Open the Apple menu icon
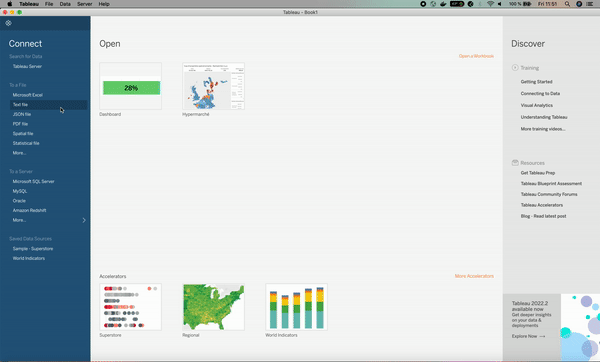600x362 pixels. [10, 4]
